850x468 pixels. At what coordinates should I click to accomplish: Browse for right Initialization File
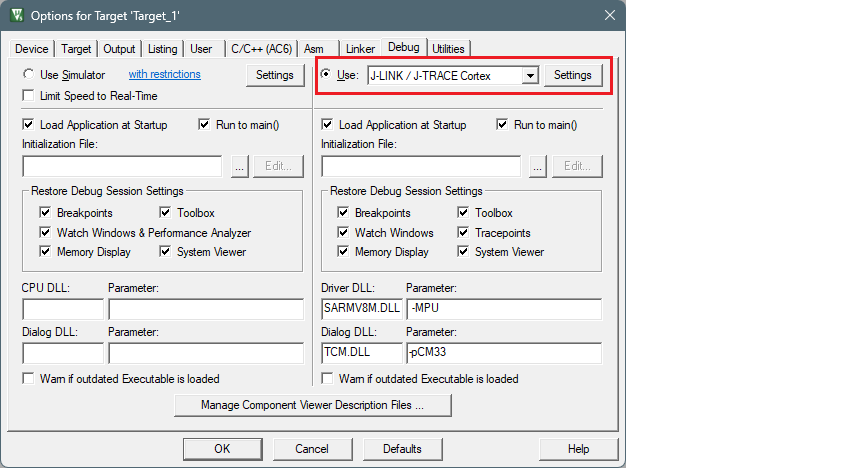click(538, 167)
